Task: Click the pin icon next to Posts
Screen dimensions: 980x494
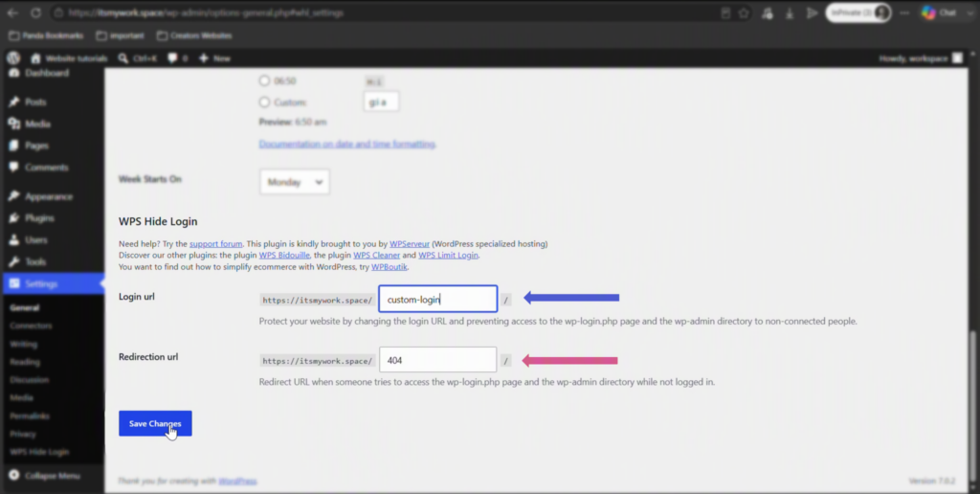Action: click(x=13, y=101)
